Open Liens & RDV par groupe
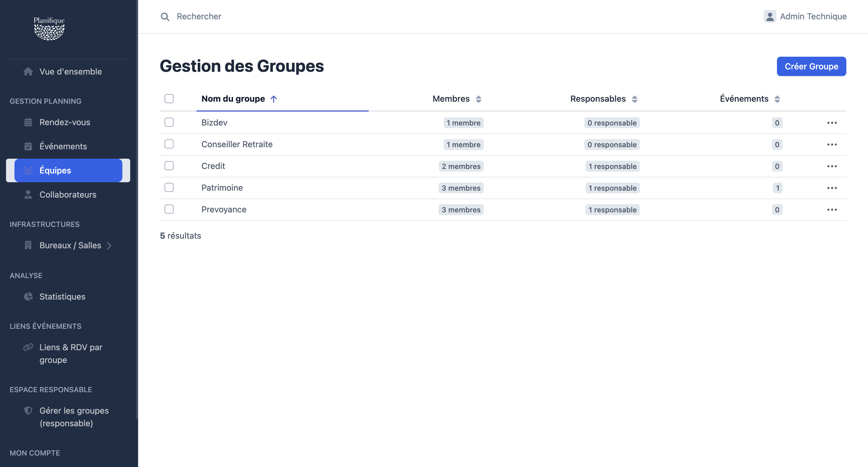Viewport: 868px width, 467px height. click(68, 353)
